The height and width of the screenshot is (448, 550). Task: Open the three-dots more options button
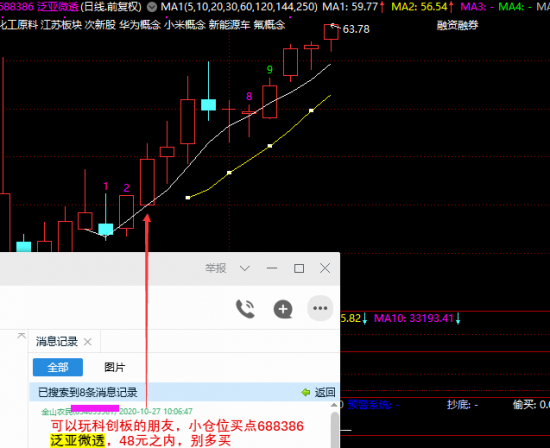(320, 308)
